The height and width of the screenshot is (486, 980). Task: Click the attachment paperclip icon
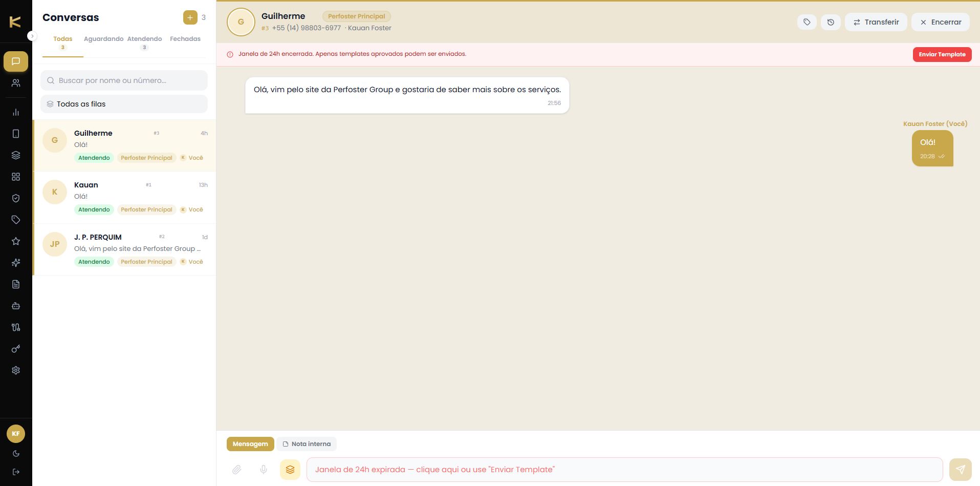click(x=236, y=470)
